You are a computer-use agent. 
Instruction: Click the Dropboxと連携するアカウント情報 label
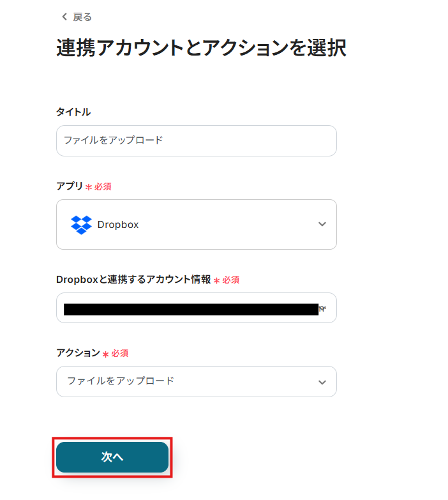133,280
